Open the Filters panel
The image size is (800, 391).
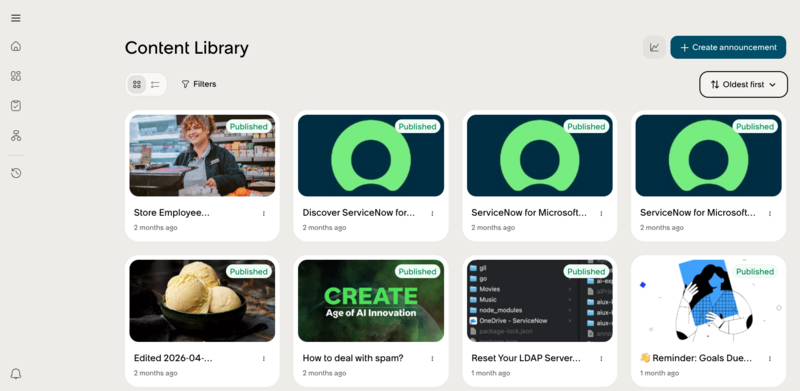coord(199,84)
